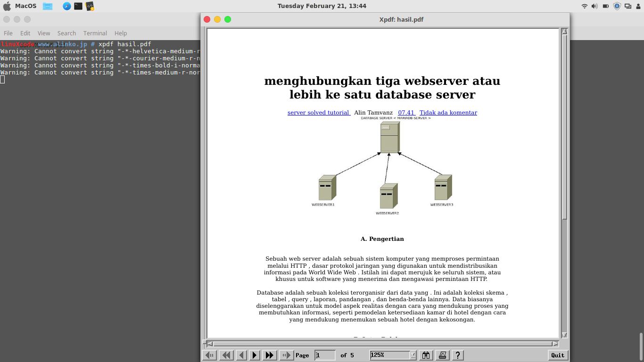Open Find with the binoculars icon

point(426,355)
